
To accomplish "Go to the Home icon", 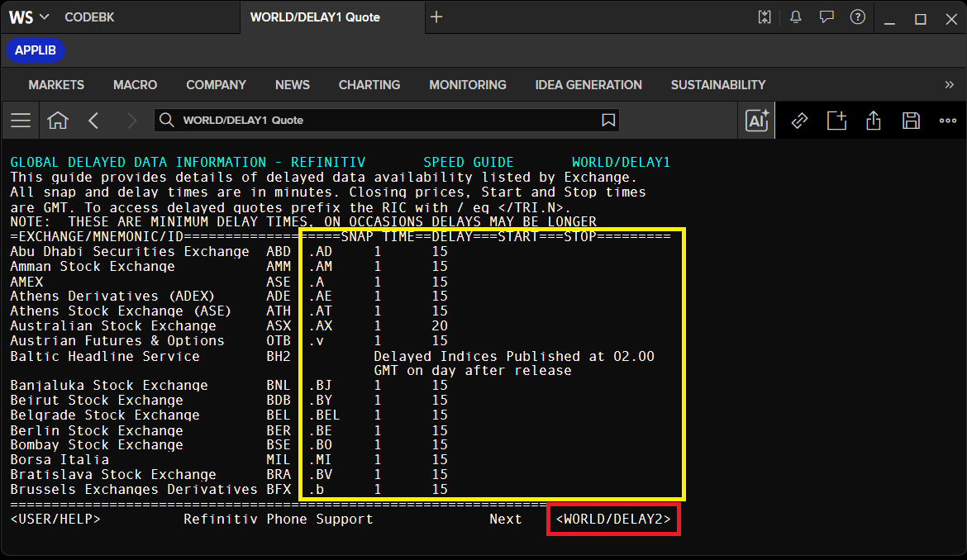I will coord(58,120).
